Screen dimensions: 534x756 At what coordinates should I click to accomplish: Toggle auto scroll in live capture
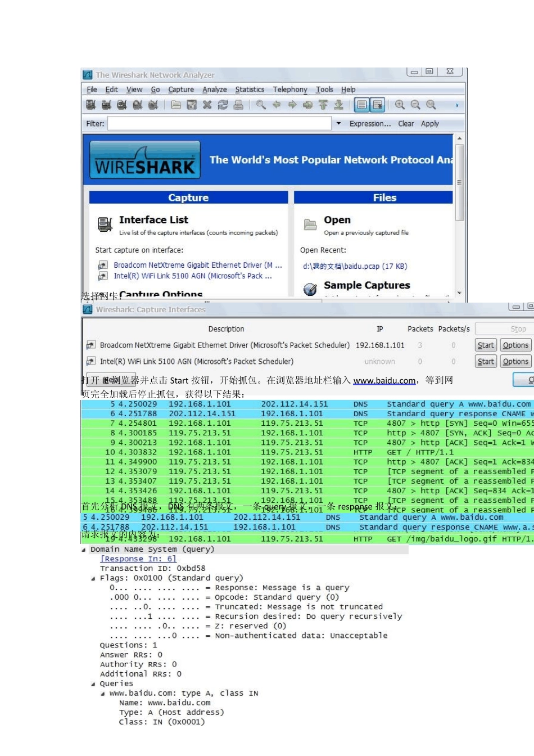(378, 105)
